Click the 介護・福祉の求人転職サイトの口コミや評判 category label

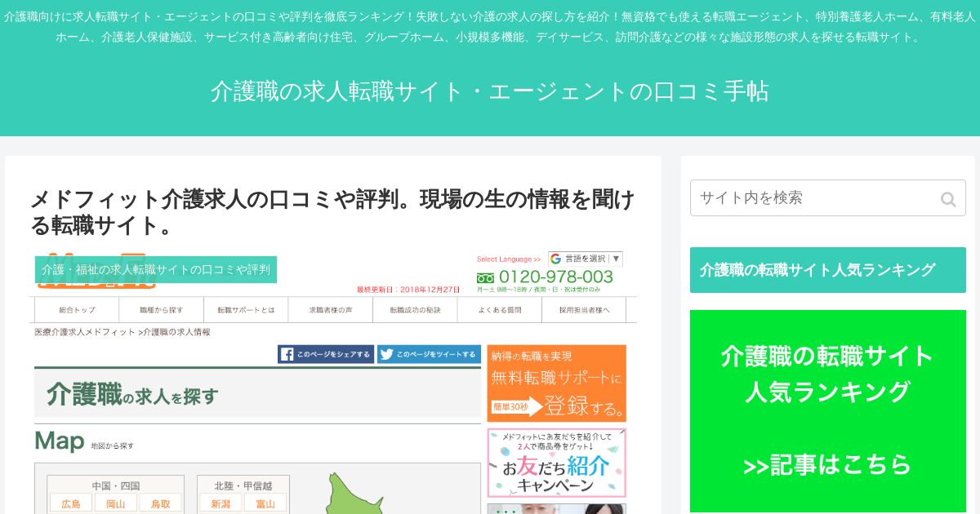[x=156, y=269]
